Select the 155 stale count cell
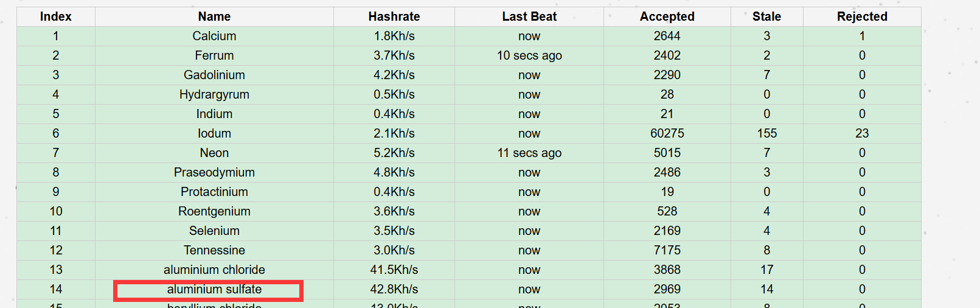 click(x=766, y=133)
